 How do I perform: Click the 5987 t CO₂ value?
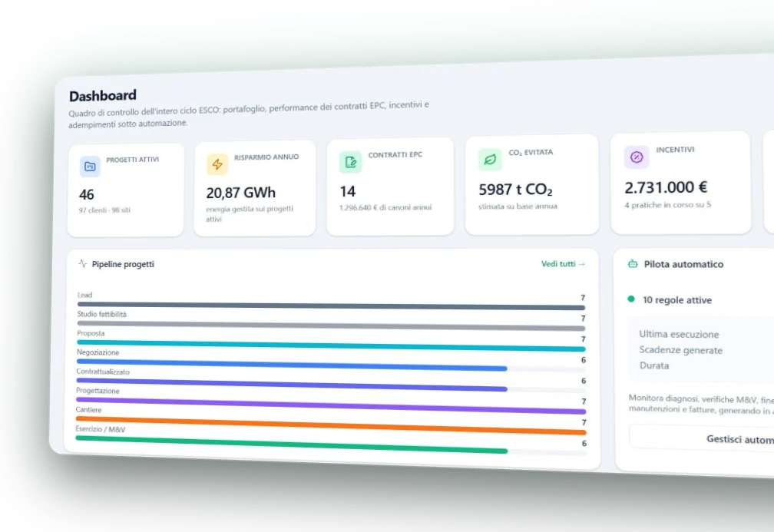[x=515, y=190]
